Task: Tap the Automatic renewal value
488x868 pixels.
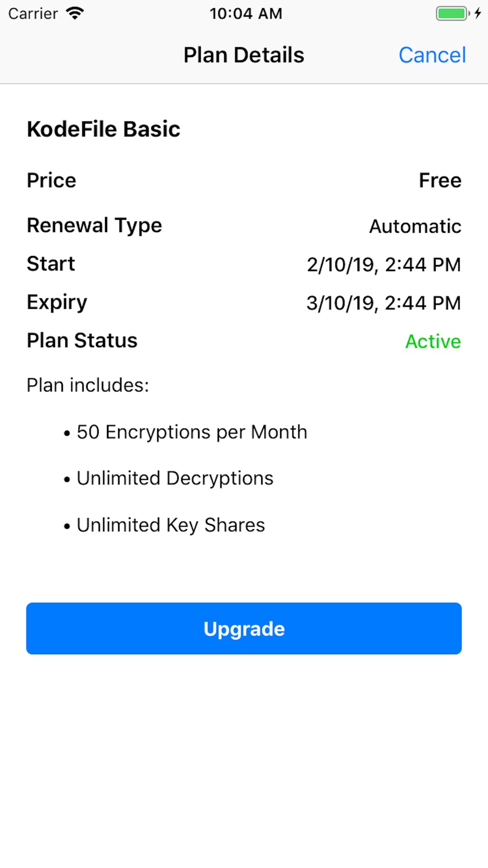Action: (415, 226)
